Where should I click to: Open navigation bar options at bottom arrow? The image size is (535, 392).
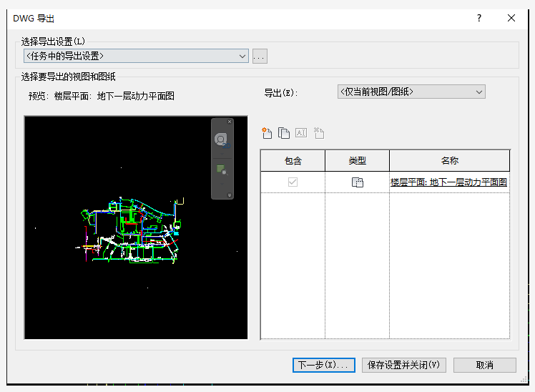point(230,195)
